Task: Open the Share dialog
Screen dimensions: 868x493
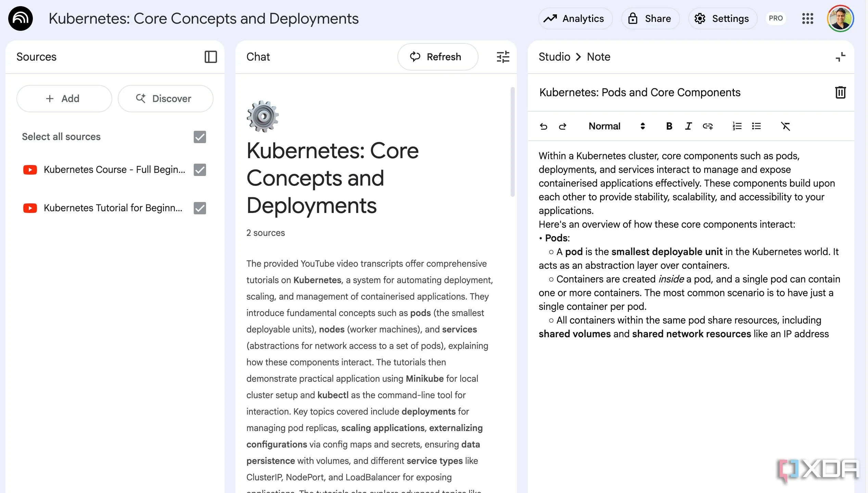Action: click(650, 18)
